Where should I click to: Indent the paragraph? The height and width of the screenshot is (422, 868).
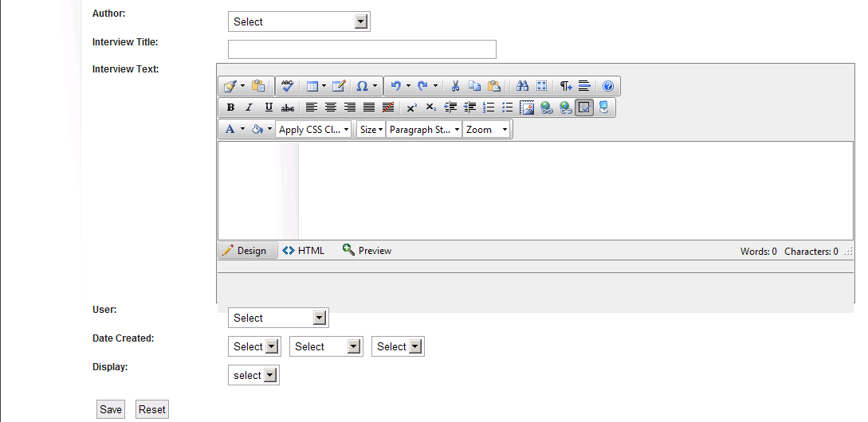(x=450, y=107)
